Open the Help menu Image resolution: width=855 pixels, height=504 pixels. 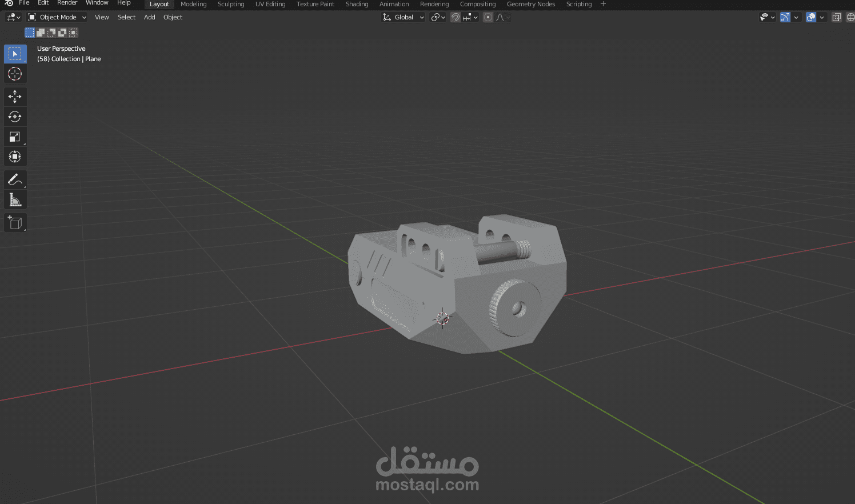tap(124, 3)
